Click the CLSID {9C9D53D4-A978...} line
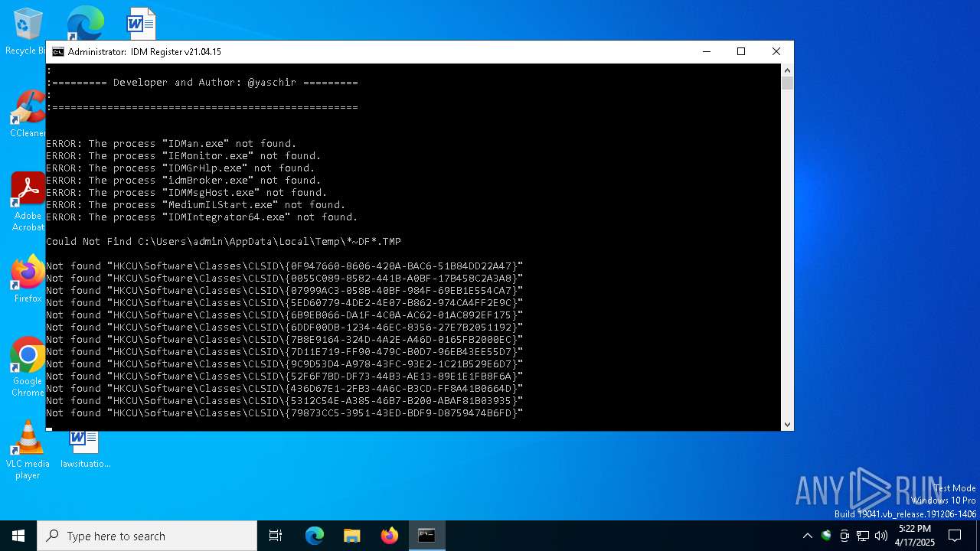980x551 pixels. pos(285,364)
